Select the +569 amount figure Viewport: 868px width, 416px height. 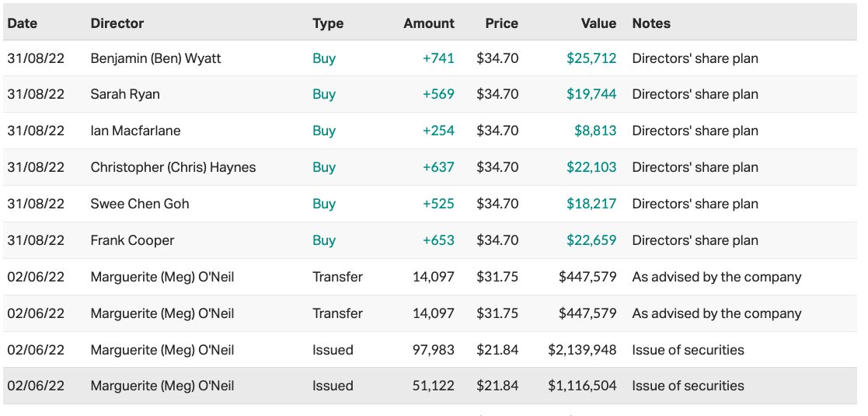coord(438,94)
